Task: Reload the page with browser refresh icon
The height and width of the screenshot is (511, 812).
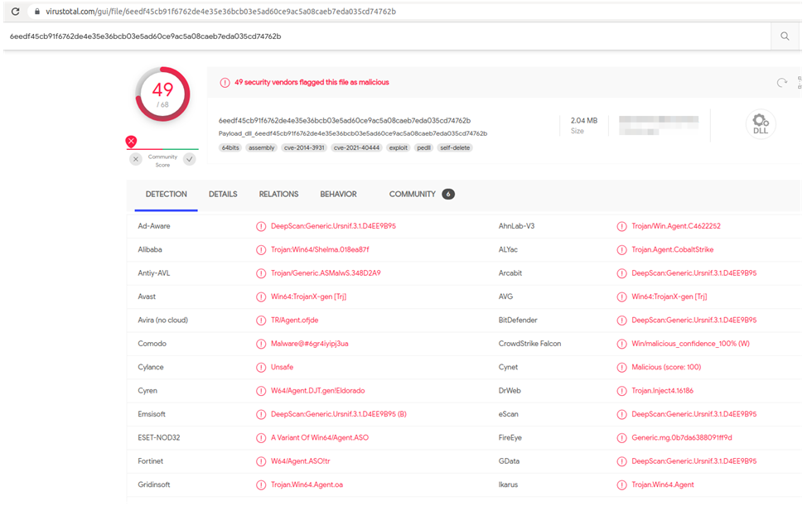Action: [x=16, y=11]
